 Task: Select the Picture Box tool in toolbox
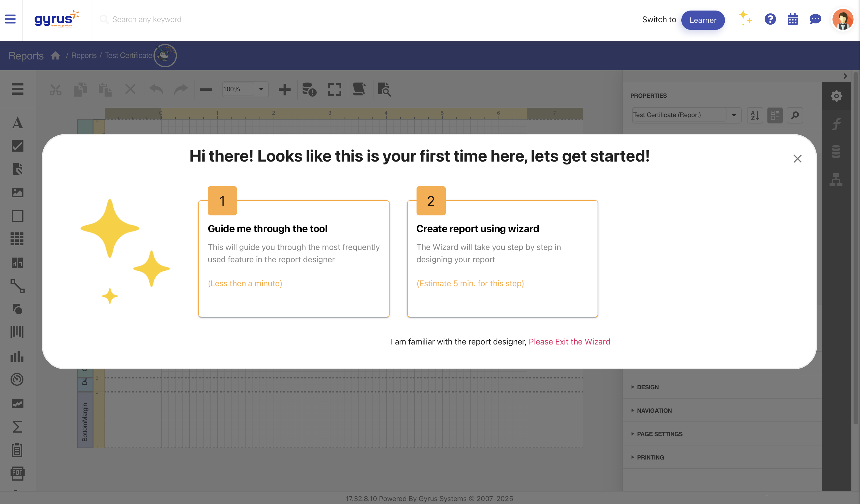pos(17,193)
